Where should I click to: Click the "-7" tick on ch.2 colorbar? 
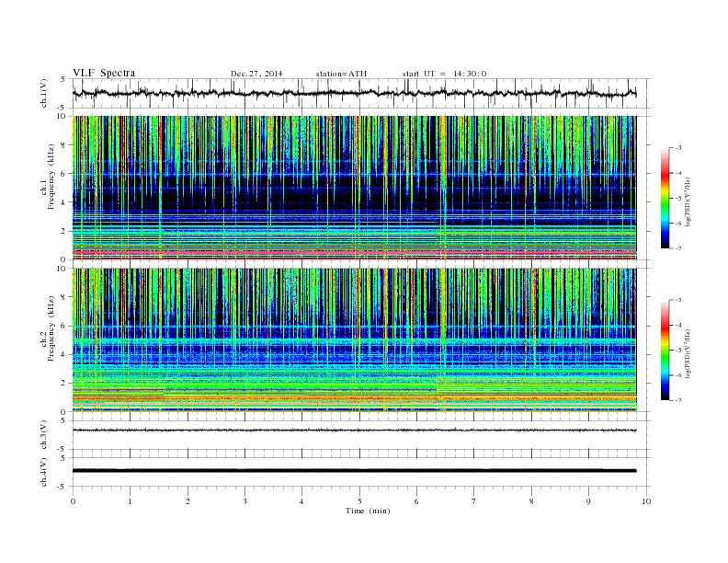tap(677, 400)
